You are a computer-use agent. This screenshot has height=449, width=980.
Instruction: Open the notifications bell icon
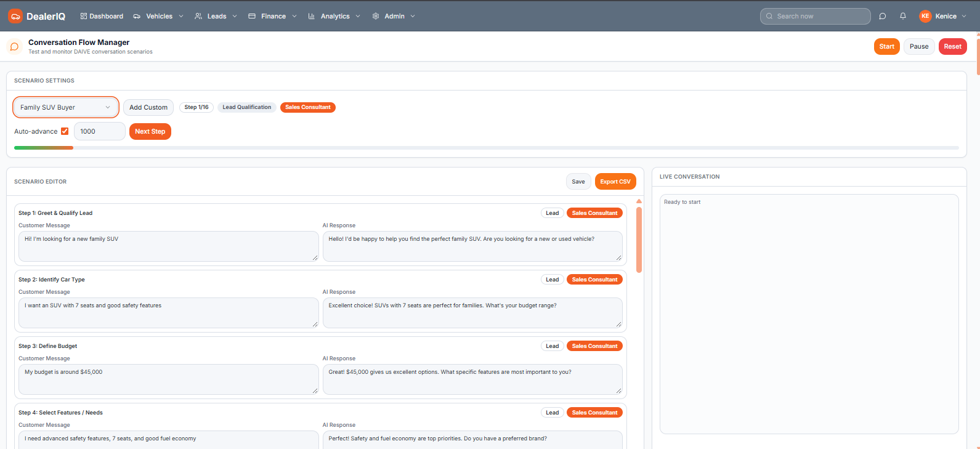point(903,16)
